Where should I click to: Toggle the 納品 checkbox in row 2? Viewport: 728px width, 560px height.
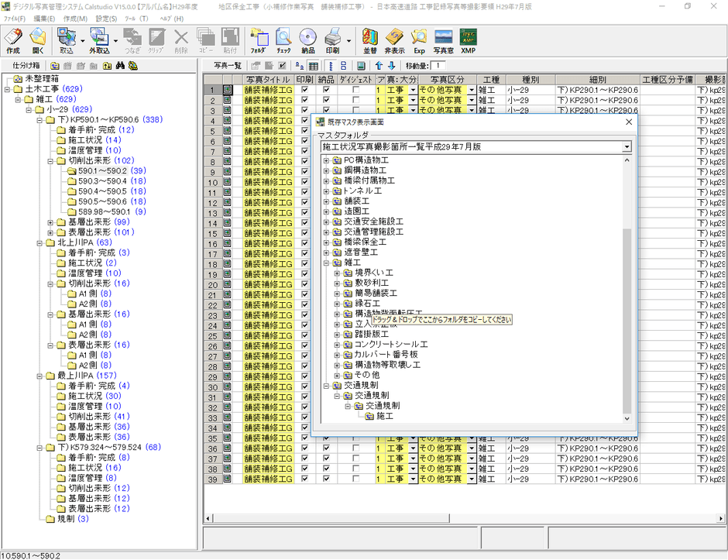point(326,100)
